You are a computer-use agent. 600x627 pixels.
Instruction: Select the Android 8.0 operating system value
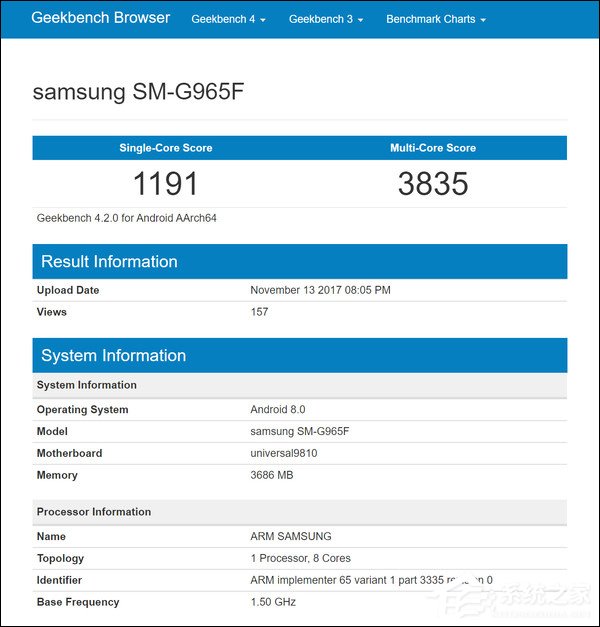[277, 409]
